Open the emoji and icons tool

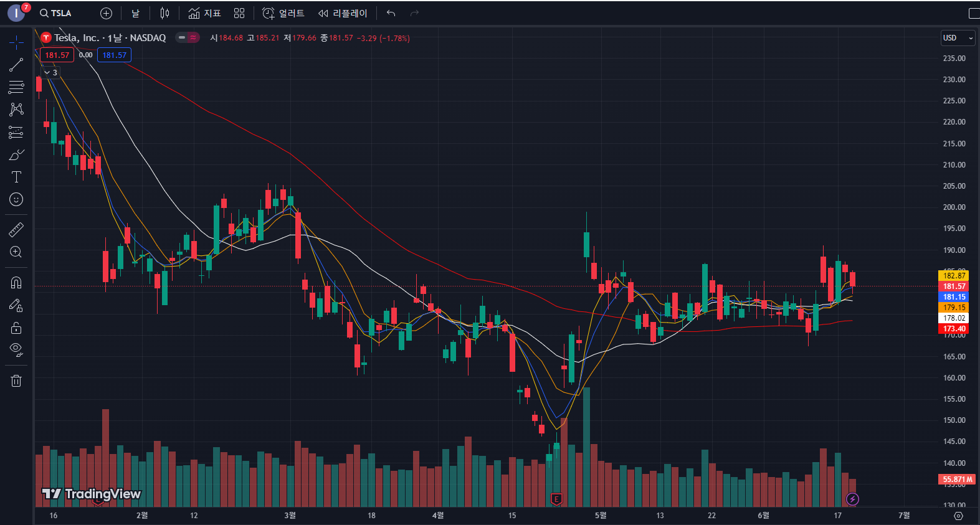[16, 199]
